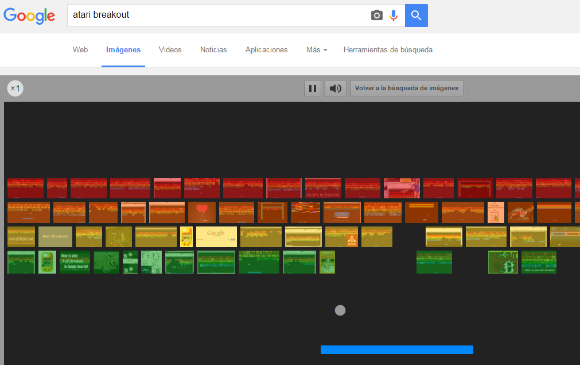Pause the Breakout game
580x365 pixels.
(313, 88)
